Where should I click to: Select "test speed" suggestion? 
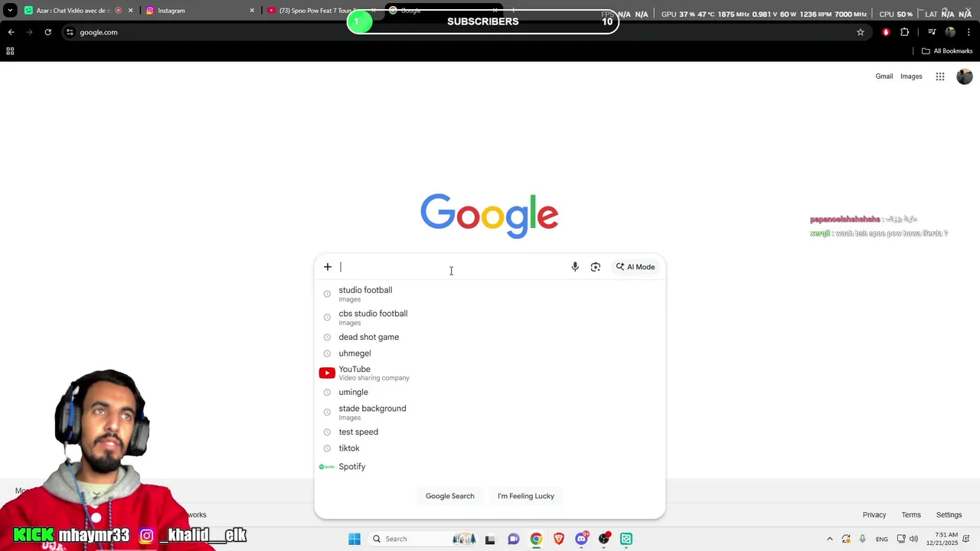coord(490,432)
